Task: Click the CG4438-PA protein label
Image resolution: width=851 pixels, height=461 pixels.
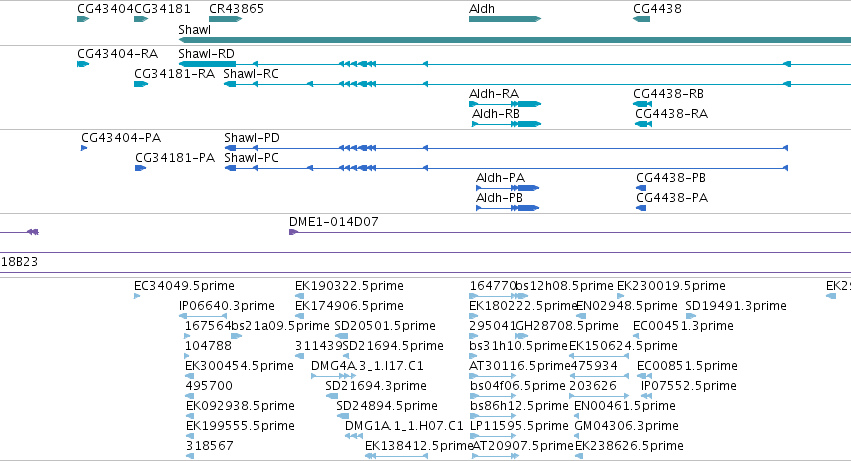Action: [x=672, y=198]
